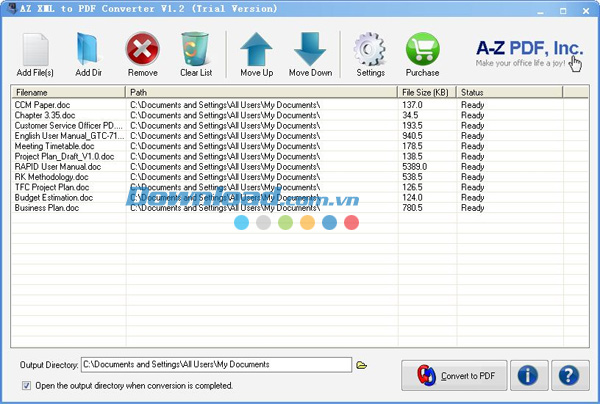Select the Chapter 3.35.doc file

click(x=45, y=115)
